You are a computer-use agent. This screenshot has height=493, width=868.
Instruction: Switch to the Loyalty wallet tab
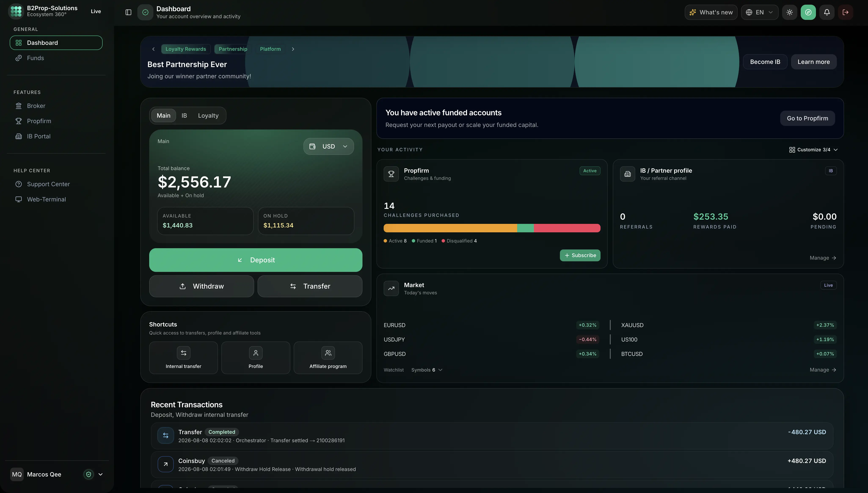208,116
